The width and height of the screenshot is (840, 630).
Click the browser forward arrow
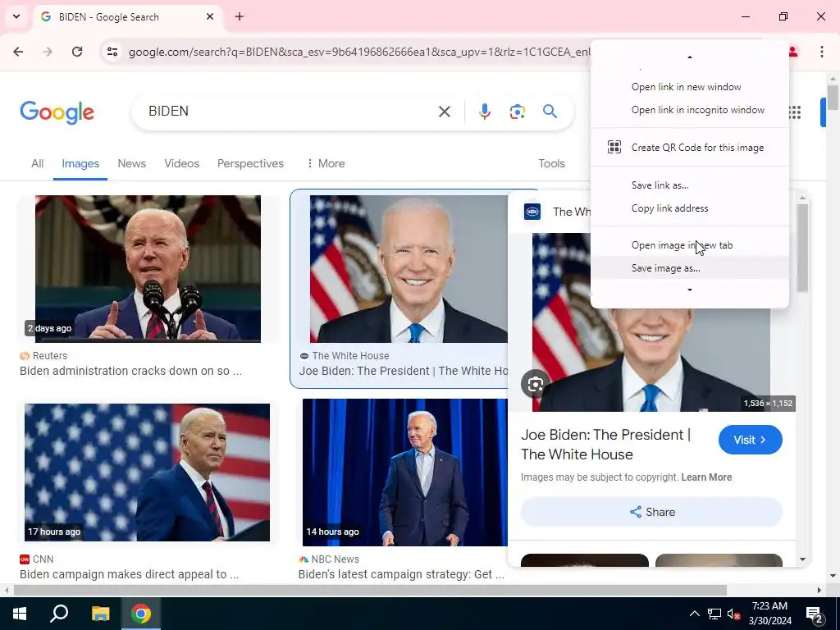pyautogui.click(x=48, y=52)
